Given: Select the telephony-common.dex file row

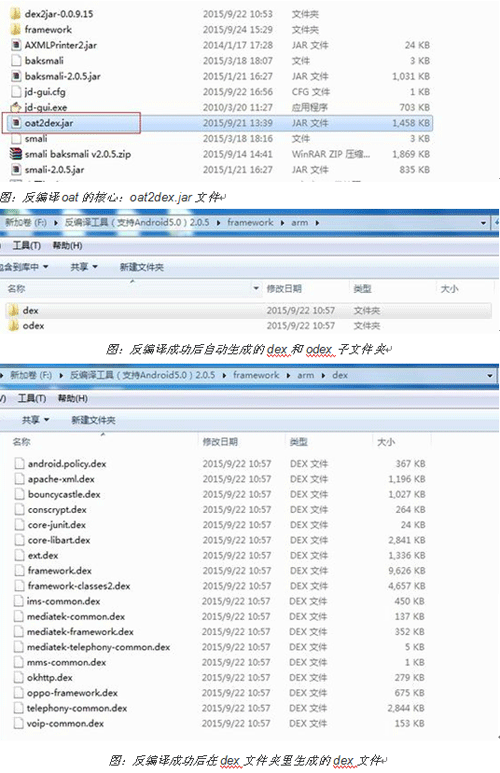Looking at the screenshot, I should point(220,708).
